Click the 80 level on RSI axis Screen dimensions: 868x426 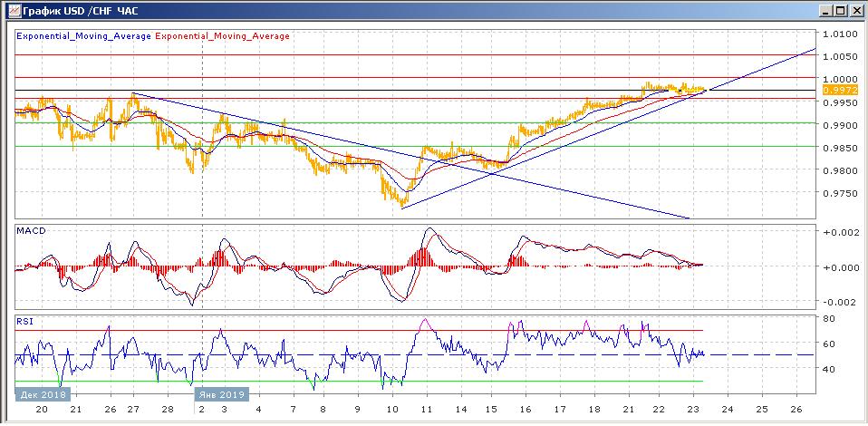click(x=830, y=319)
